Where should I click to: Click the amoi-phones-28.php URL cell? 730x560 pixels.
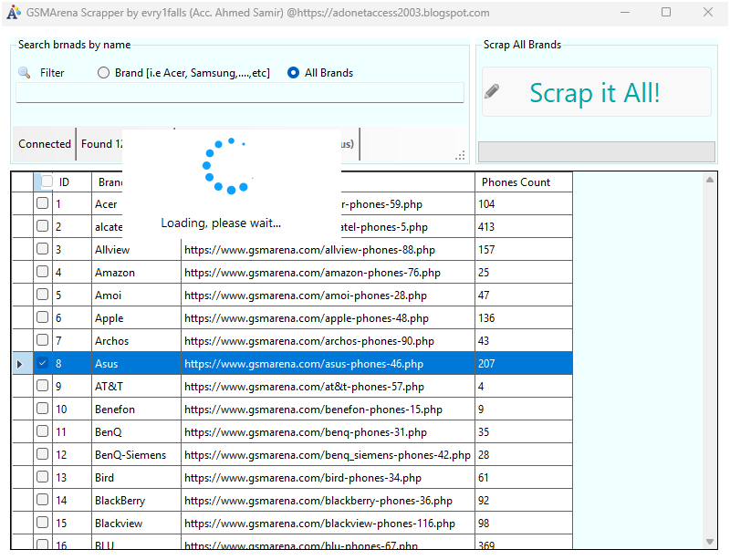(328, 296)
